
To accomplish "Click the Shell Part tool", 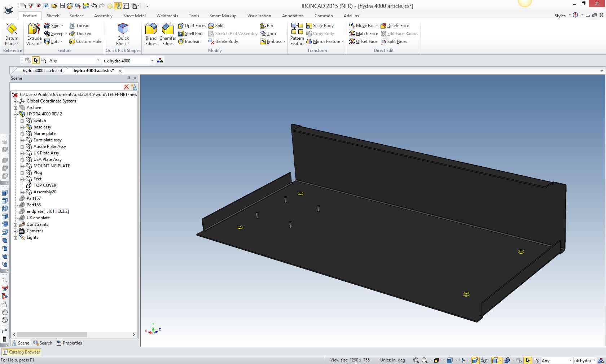I will tap(190, 34).
